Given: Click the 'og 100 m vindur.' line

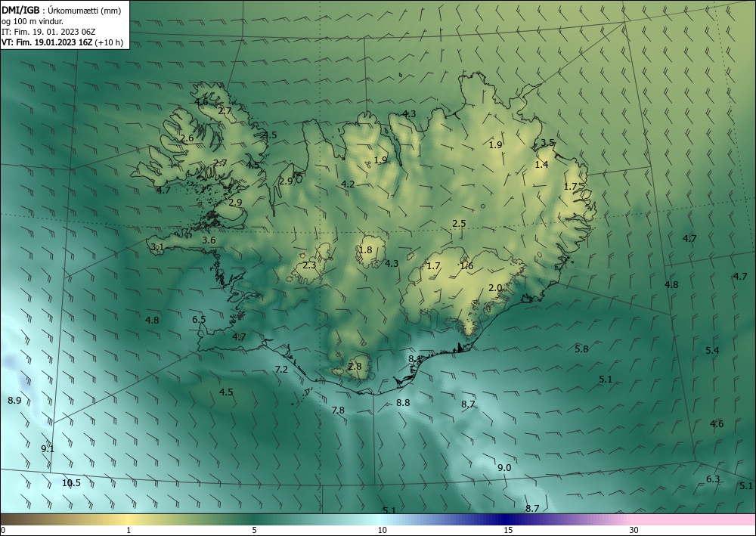Looking at the screenshot, I should coord(32,21).
